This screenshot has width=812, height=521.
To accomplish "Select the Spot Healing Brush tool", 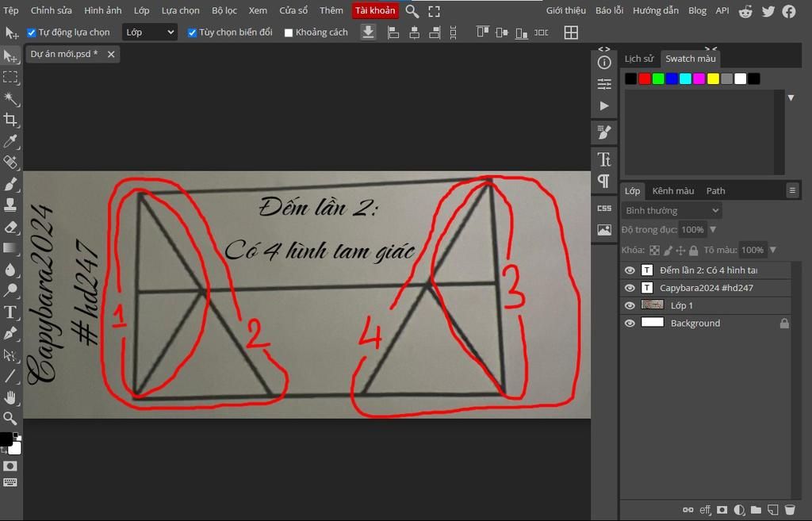I will 10,162.
